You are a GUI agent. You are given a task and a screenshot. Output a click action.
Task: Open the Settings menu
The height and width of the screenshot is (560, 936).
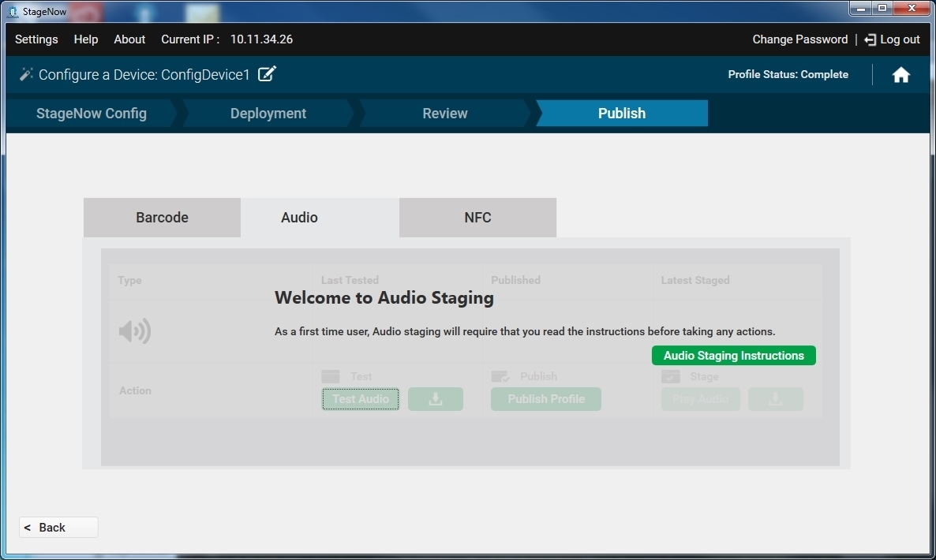click(36, 39)
